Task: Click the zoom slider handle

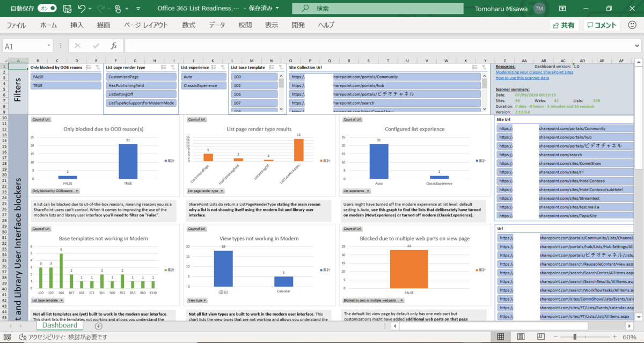Action: coord(575,337)
